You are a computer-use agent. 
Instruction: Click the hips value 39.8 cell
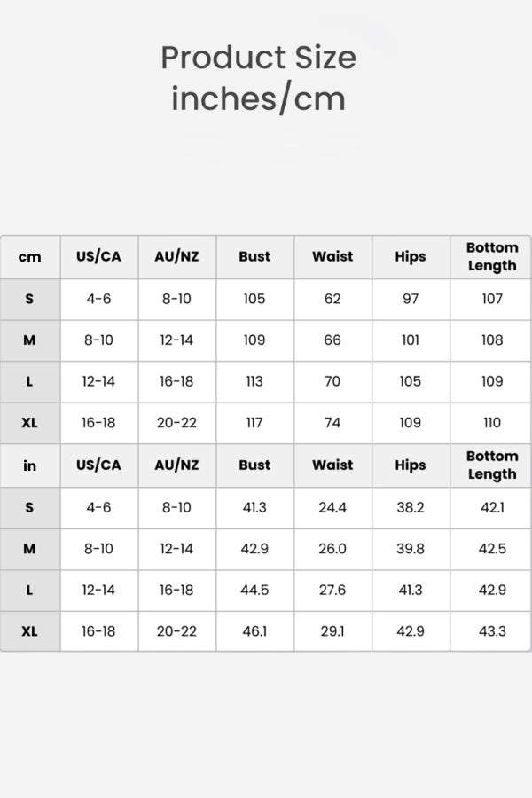(411, 549)
